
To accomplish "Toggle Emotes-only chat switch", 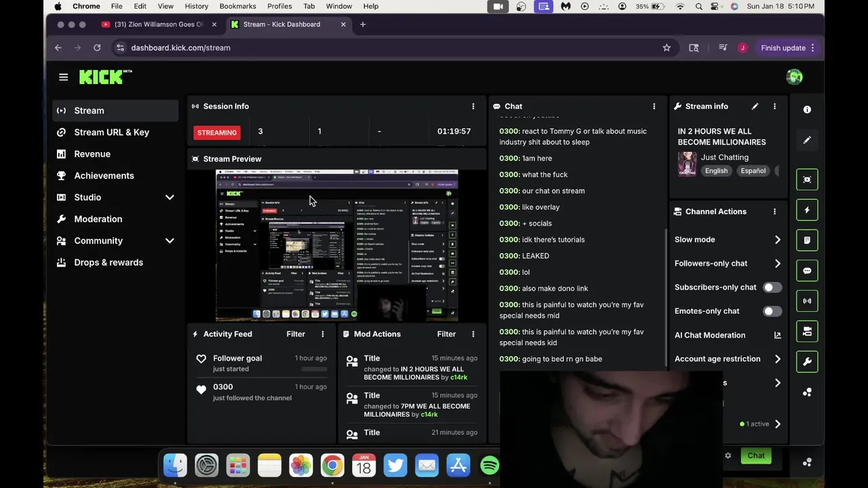I will [x=772, y=311].
